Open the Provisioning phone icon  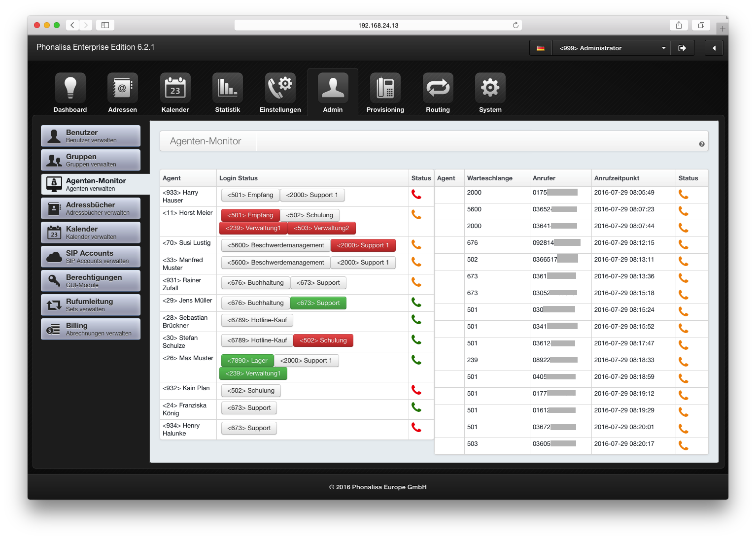pyautogui.click(x=385, y=88)
